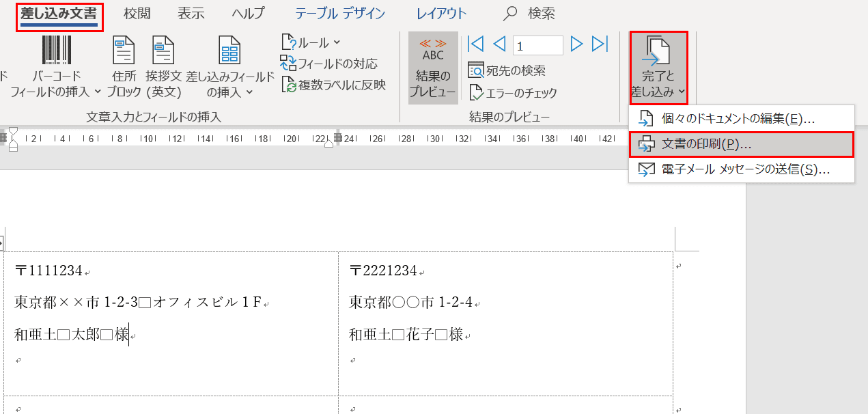Viewport: 868px width, 414px height.
Task: Select 電子メール メッセージの送信 menu item
Action: [742, 169]
